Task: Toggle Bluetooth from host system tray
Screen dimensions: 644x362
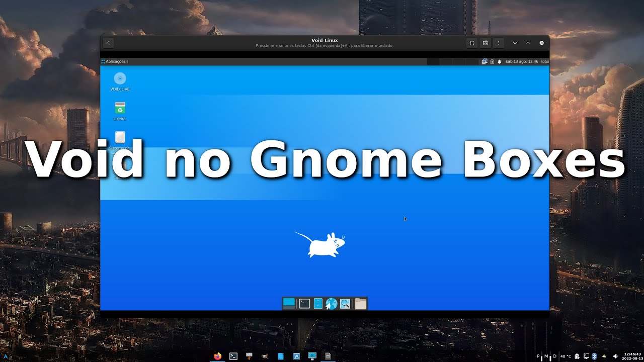Action: (594, 356)
